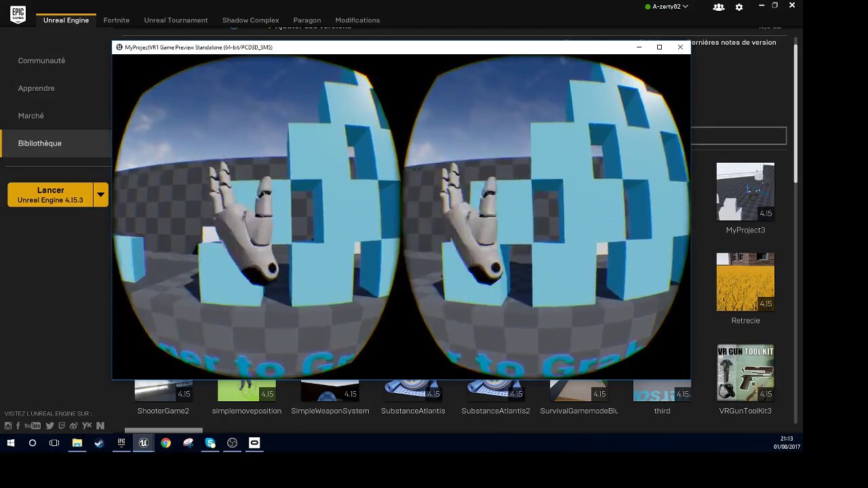868x488 pixels.
Task: Open File Explorer from the taskbar
Action: [x=77, y=443]
